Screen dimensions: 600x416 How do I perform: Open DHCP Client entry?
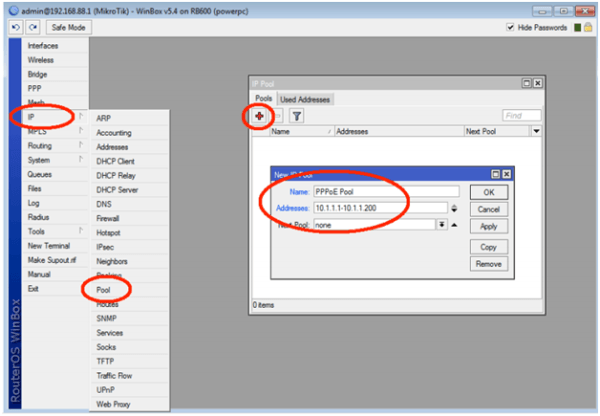(130, 161)
